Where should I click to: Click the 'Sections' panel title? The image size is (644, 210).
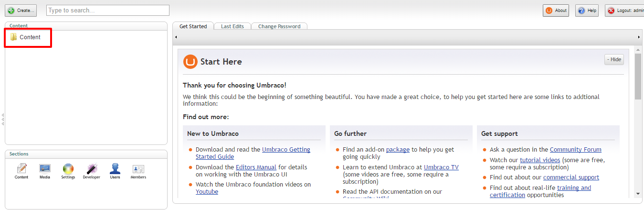[x=19, y=154]
